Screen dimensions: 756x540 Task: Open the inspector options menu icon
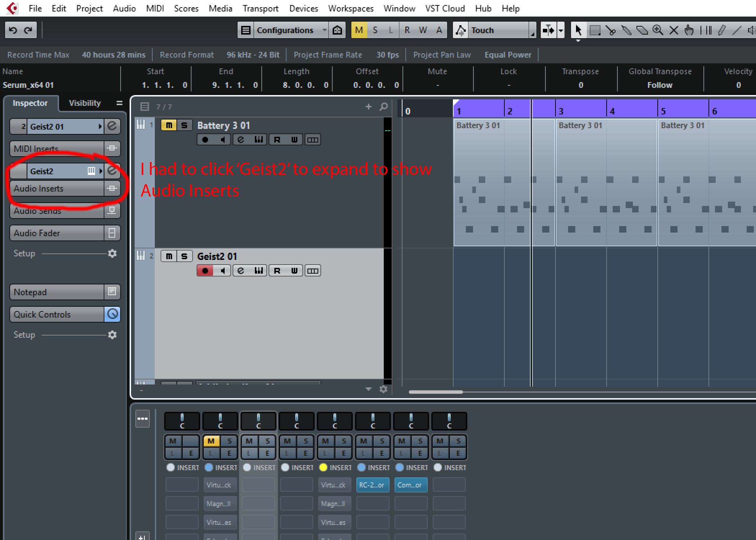pos(120,103)
